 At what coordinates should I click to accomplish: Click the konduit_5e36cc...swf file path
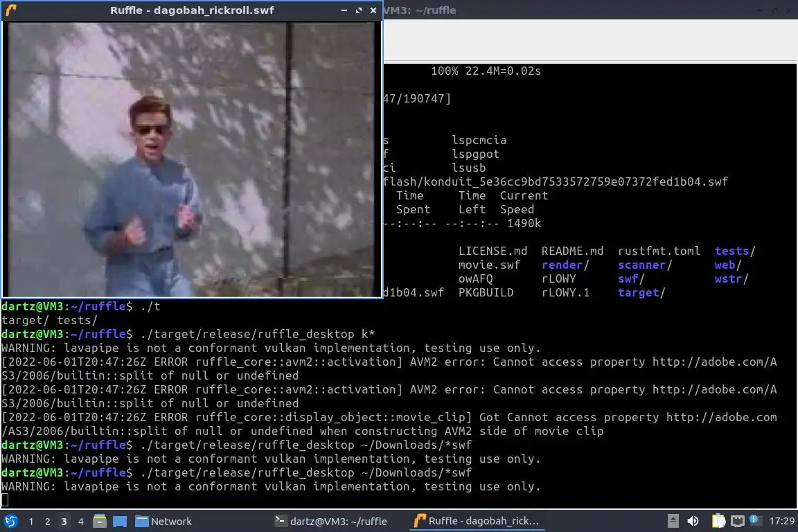click(x=556, y=181)
